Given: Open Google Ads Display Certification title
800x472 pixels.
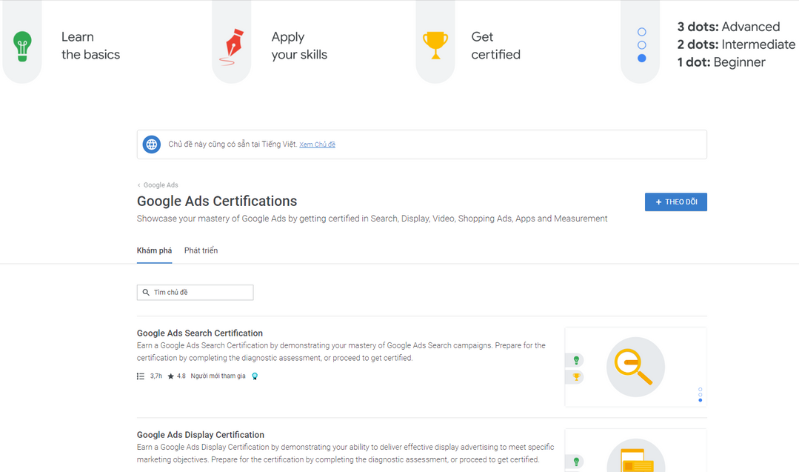Looking at the screenshot, I should click(x=201, y=435).
